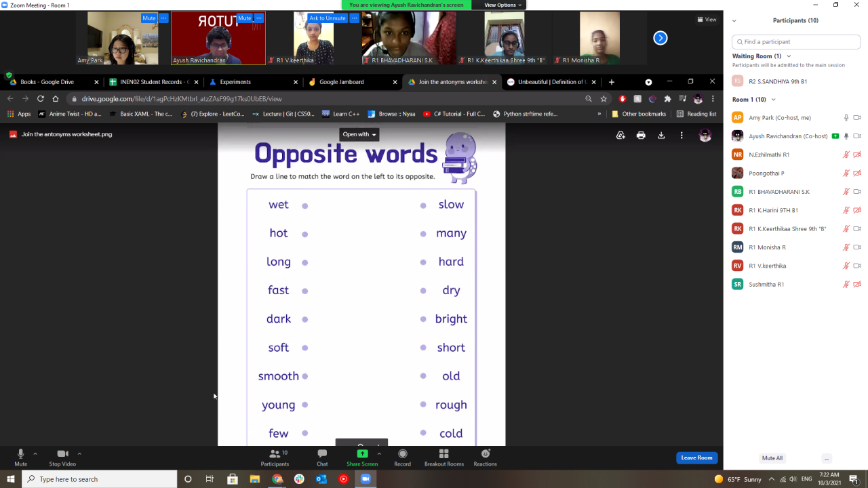Screen dimensions: 868x488
Task: Show next video thumbnails with arrow
Action: [660, 38]
